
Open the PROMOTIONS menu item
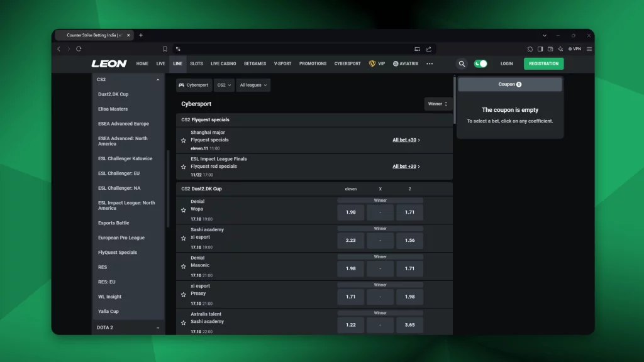click(x=313, y=63)
